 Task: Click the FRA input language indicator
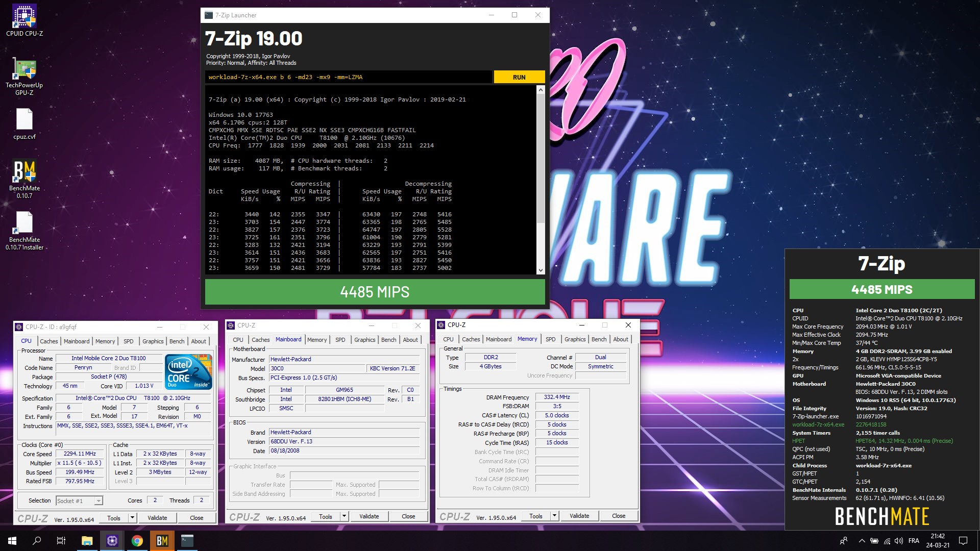(x=914, y=541)
